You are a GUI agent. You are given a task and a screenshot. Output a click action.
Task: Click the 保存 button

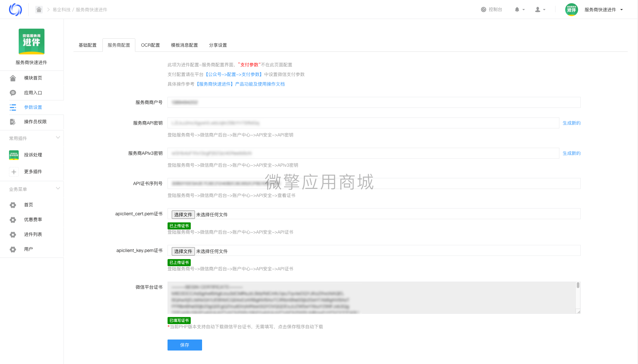[185, 345]
